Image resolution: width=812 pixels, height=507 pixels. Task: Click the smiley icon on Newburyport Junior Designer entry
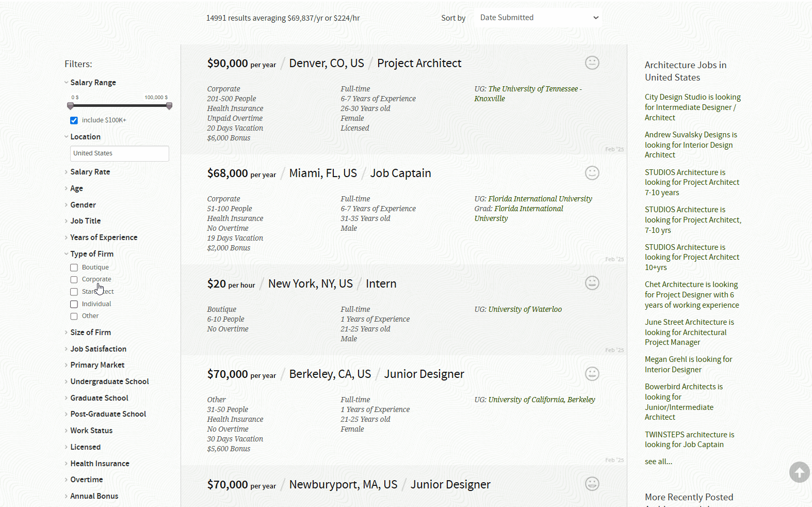pyautogui.click(x=592, y=484)
